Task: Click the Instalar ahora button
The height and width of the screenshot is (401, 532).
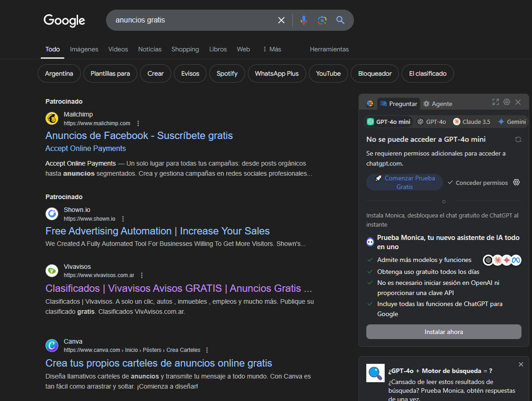Action: point(444,332)
